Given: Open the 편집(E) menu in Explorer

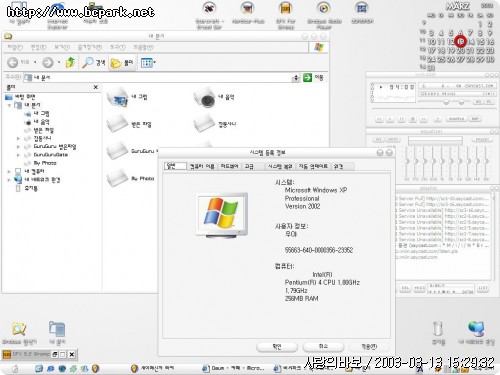Looking at the screenshot, I should click(x=38, y=48).
